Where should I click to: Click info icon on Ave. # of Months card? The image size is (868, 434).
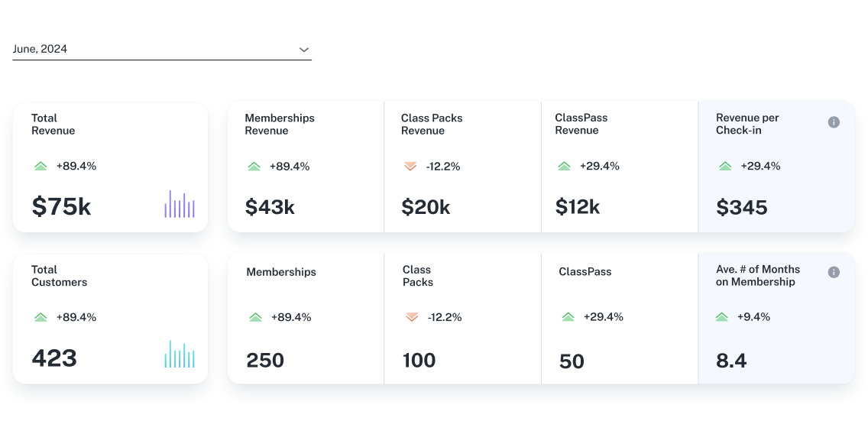coord(834,272)
